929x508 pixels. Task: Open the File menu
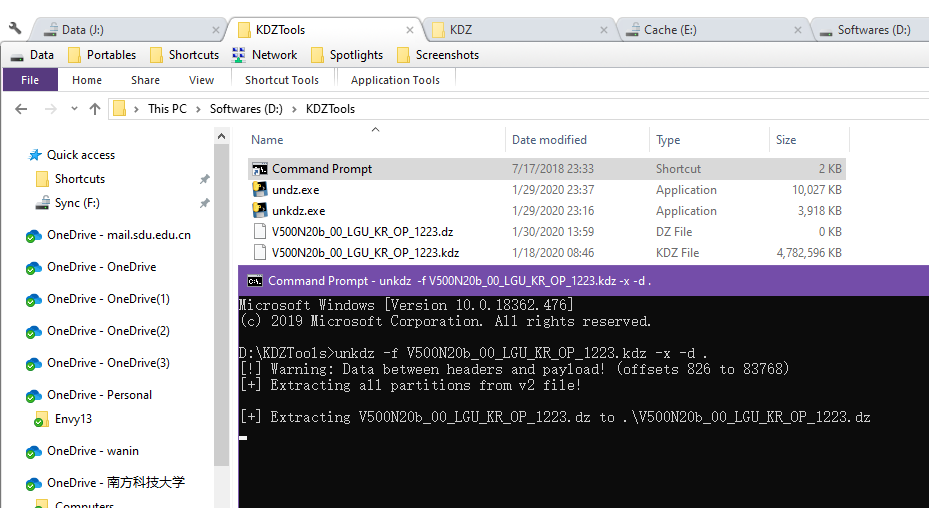(x=30, y=80)
